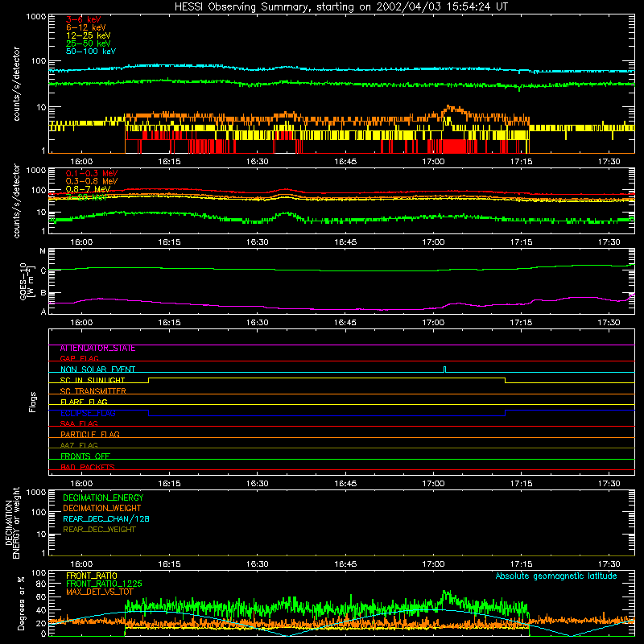644x644 pixels.
Task: Click the HESSI Observing Summary title
Action: [341, 7]
